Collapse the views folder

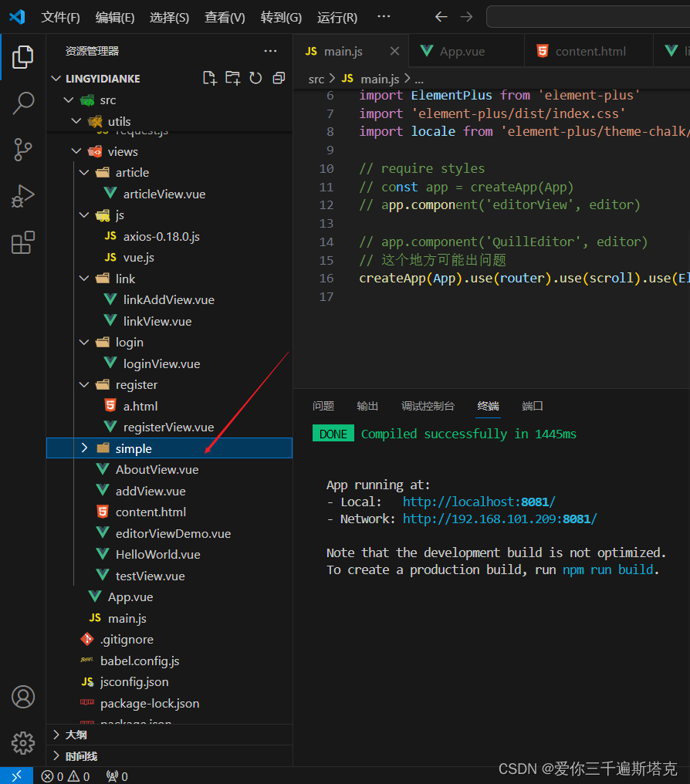point(76,151)
